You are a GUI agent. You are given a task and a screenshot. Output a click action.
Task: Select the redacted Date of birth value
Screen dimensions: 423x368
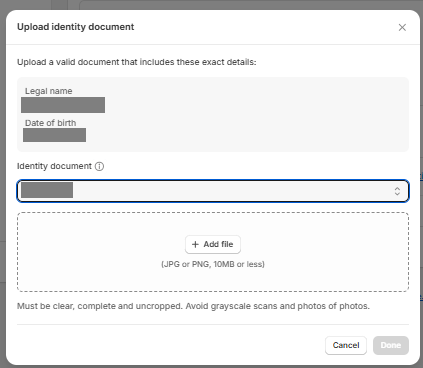coord(54,135)
